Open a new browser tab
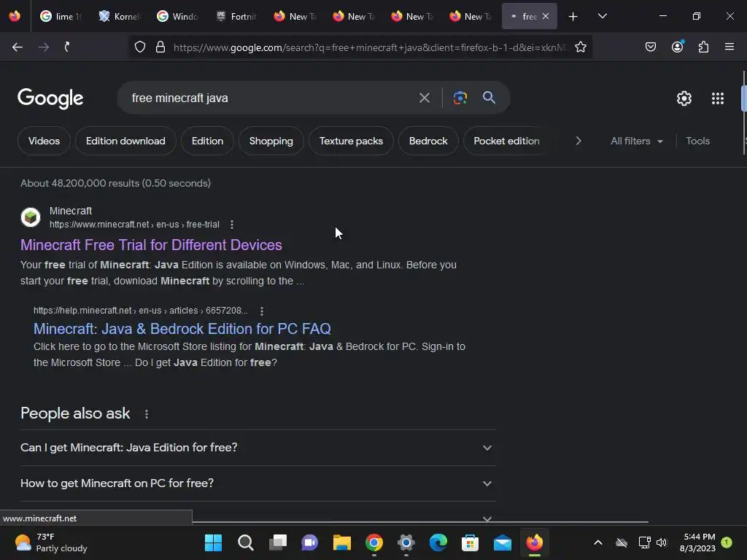The height and width of the screenshot is (560, 747). tap(573, 17)
